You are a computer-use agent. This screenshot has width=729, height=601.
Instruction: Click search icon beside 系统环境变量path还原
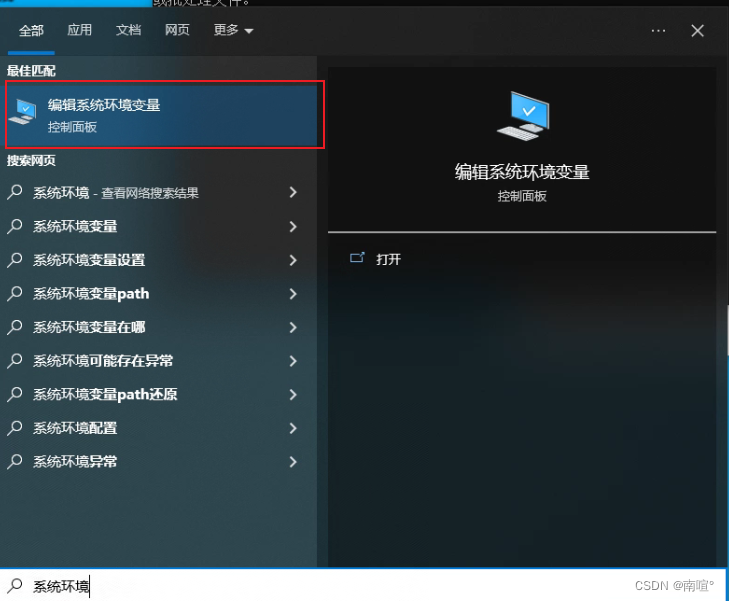[14, 394]
